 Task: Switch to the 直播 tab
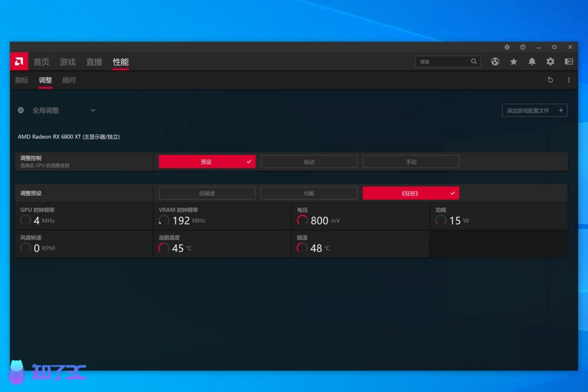point(94,62)
